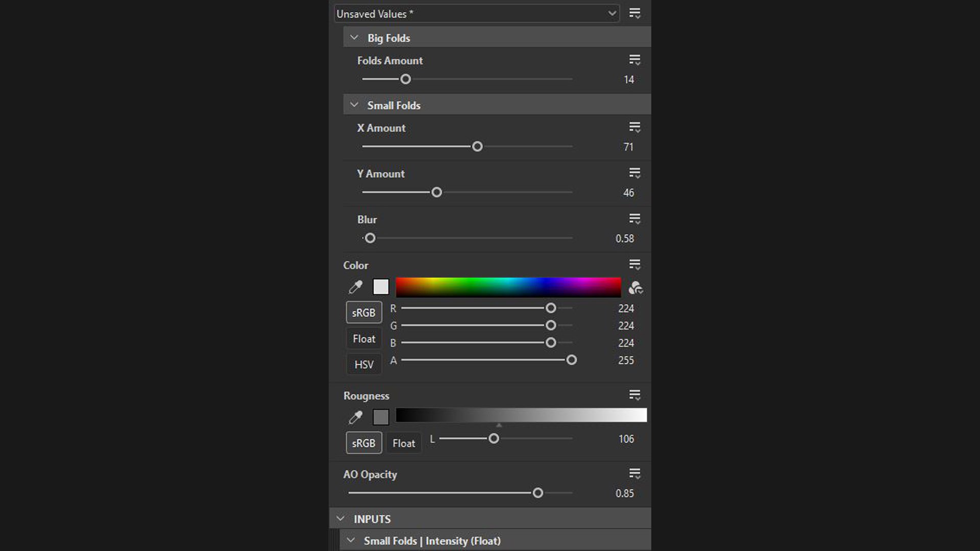Switch Rougness mode to Float
The height and width of the screenshot is (551, 980).
pyautogui.click(x=404, y=443)
